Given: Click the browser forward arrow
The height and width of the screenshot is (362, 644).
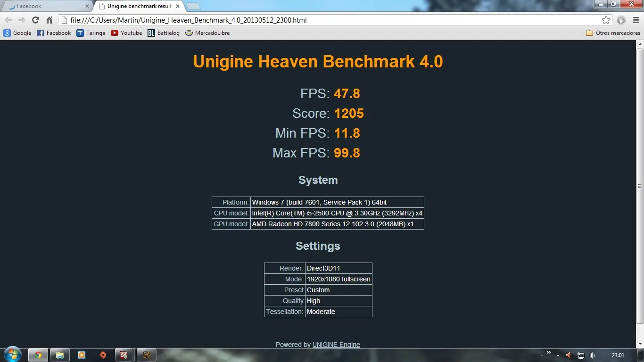Looking at the screenshot, I should point(22,20).
